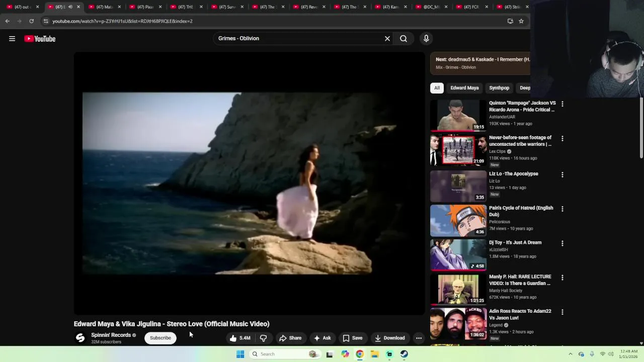Go back in browser
Screen dimensions: 644x362
pos(7,21)
